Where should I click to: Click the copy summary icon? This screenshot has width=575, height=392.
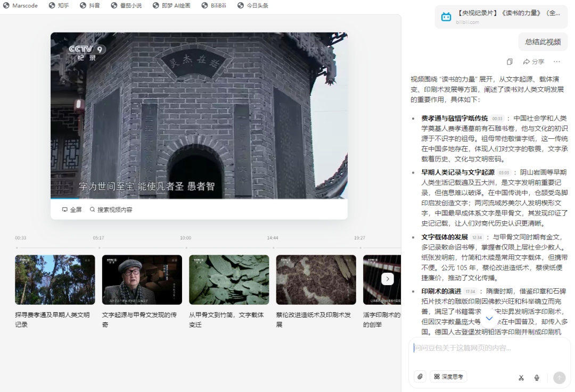coord(510,61)
